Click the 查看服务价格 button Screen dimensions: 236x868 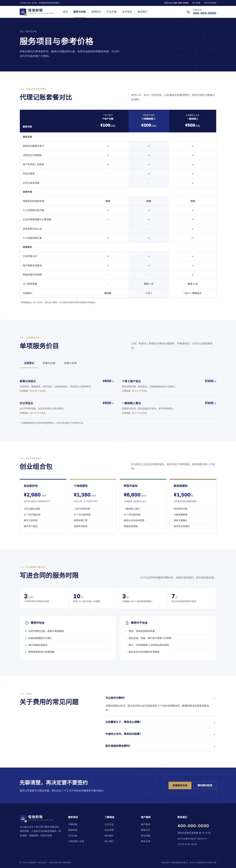[x=180, y=785]
